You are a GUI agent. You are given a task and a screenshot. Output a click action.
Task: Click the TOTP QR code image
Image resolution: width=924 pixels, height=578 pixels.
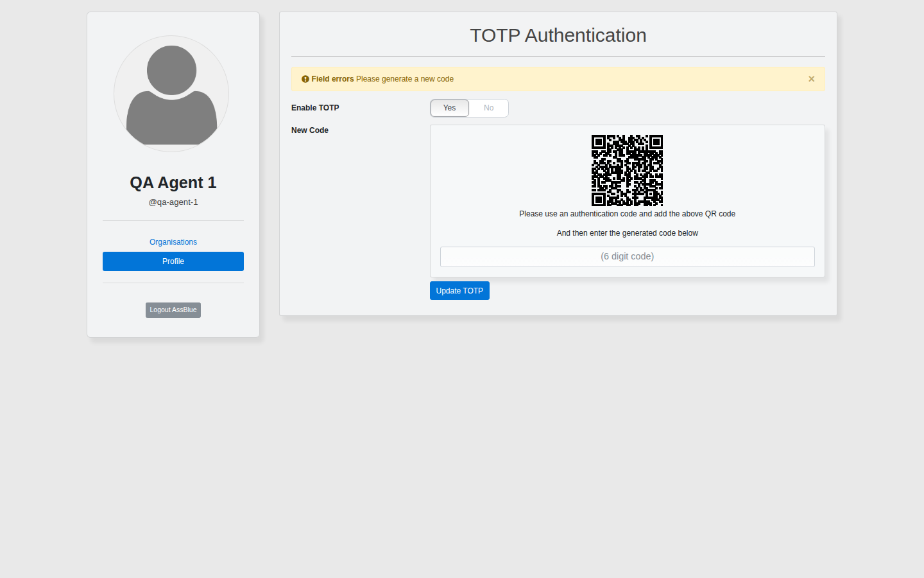(627, 170)
